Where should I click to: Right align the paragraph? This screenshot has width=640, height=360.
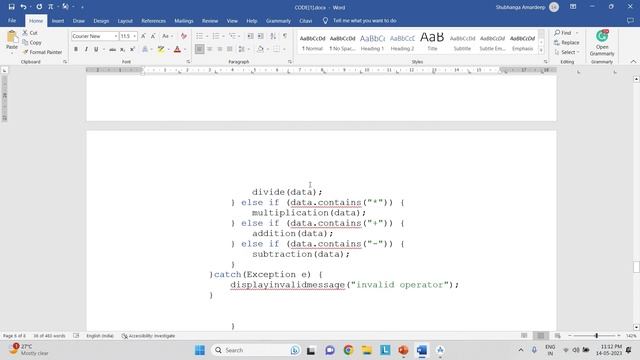pos(220,49)
